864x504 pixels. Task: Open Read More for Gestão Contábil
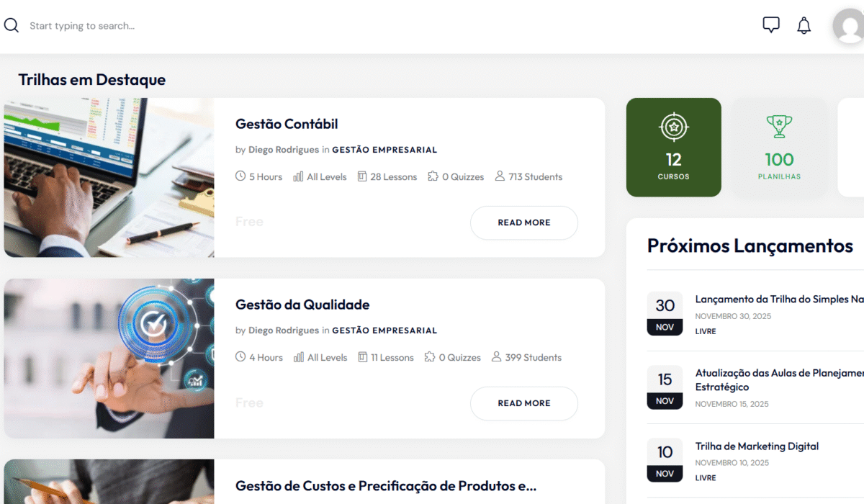click(524, 222)
